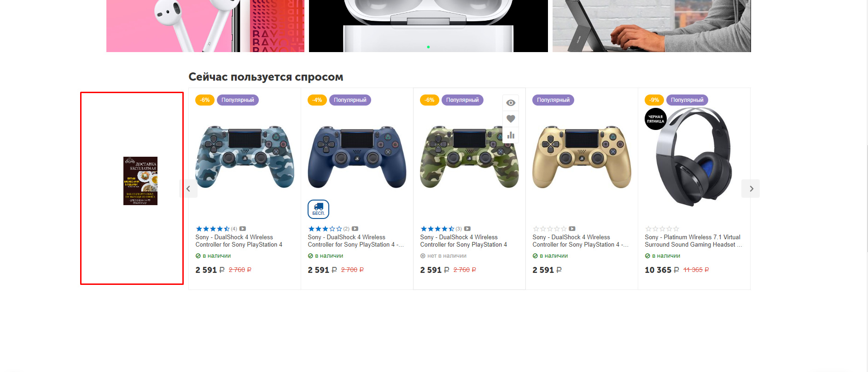The height and width of the screenshot is (372, 868).
Task: Play video icon next to blue camo controller rating
Action: [x=243, y=229]
